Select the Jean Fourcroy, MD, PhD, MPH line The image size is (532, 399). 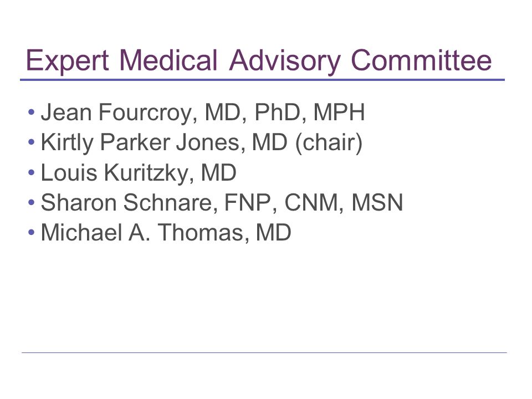coord(203,112)
